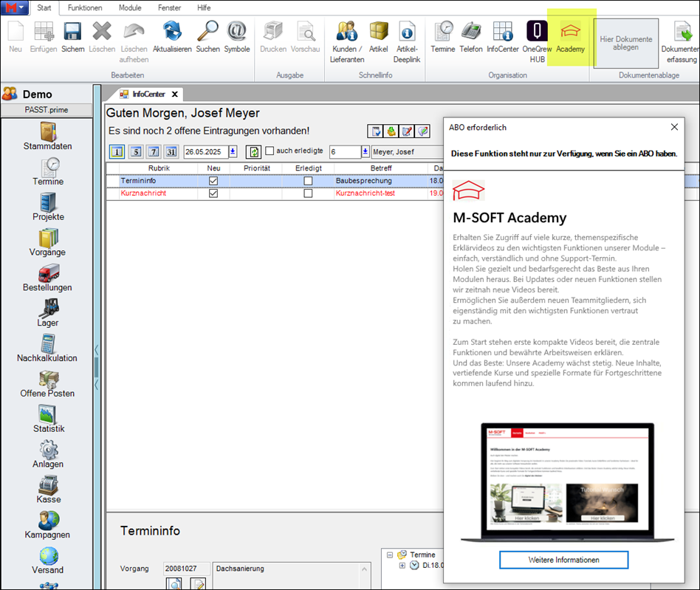This screenshot has height=590, width=700.
Task: Open Vorgänge module in sidebar
Action: point(47,242)
